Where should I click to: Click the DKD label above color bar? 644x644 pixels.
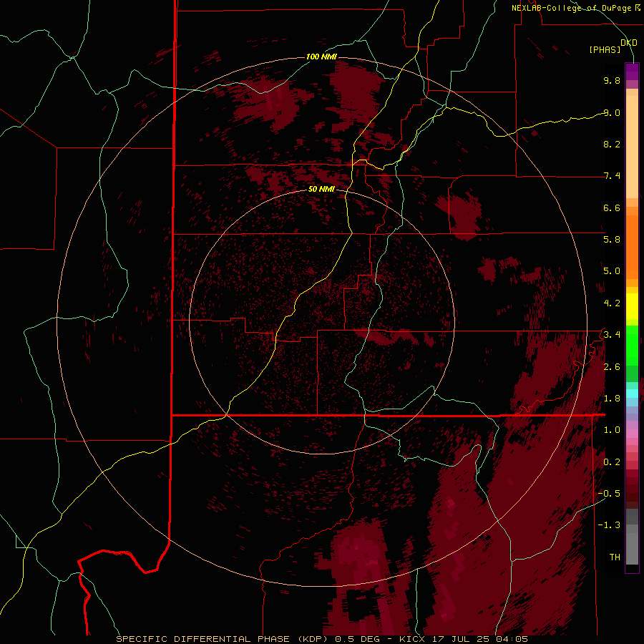click(x=628, y=42)
